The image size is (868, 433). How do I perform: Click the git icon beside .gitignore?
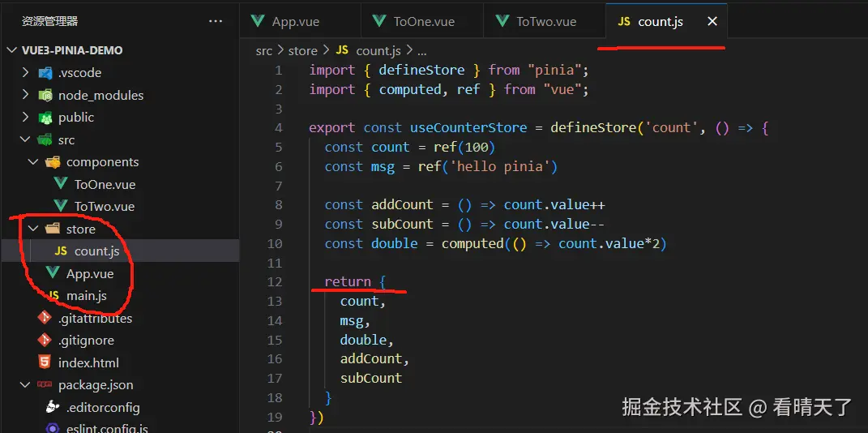[45, 340]
